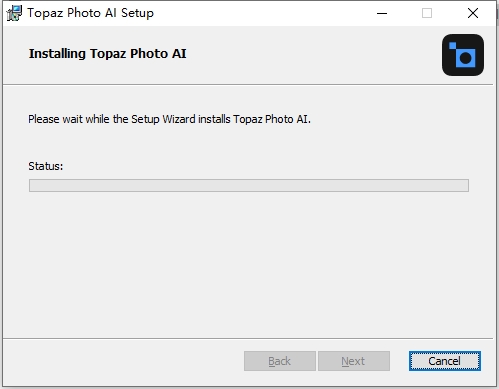Click the Please wait message text
Viewport: 499px width, 389px height.
click(169, 119)
